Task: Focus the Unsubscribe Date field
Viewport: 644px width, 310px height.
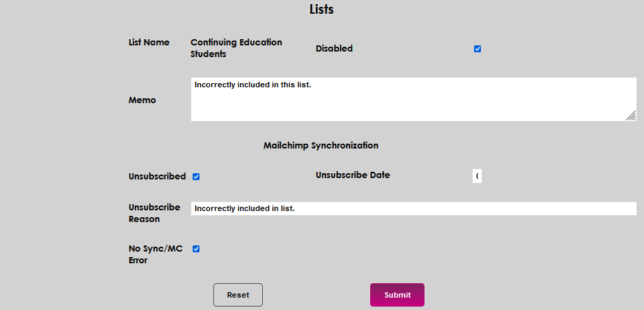Action: click(x=477, y=176)
